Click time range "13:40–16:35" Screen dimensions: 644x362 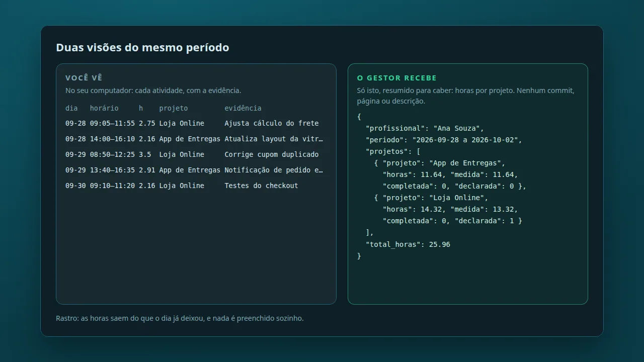(x=112, y=170)
